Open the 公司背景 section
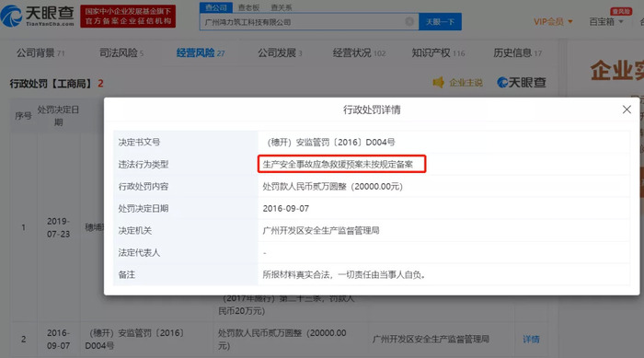 [40, 52]
